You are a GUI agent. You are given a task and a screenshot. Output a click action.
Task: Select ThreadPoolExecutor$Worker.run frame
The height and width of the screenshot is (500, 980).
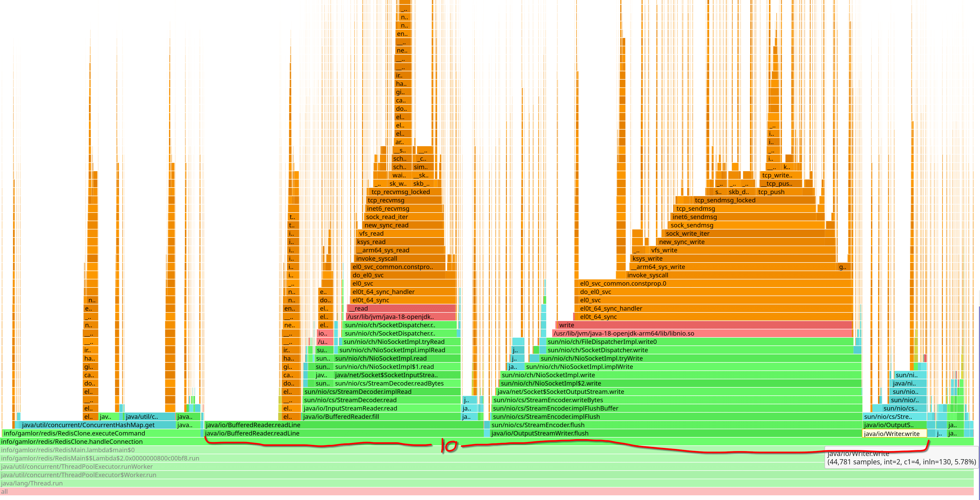487,475
